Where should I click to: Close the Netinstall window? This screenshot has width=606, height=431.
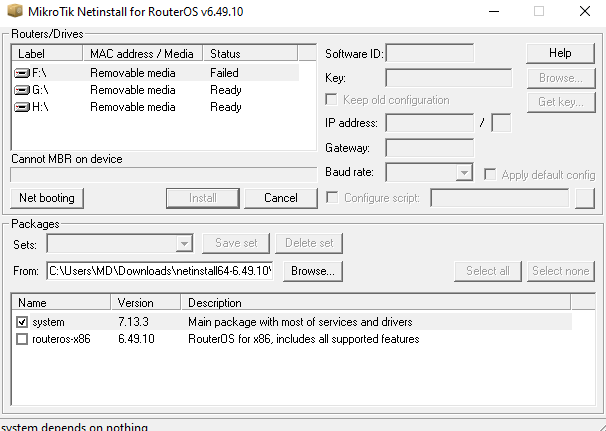pos(585,11)
